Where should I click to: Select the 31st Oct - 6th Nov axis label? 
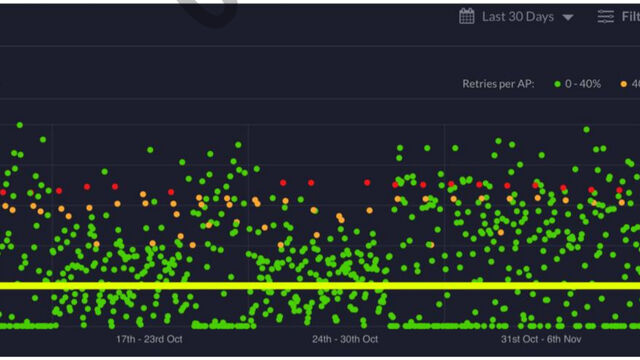pos(541,339)
